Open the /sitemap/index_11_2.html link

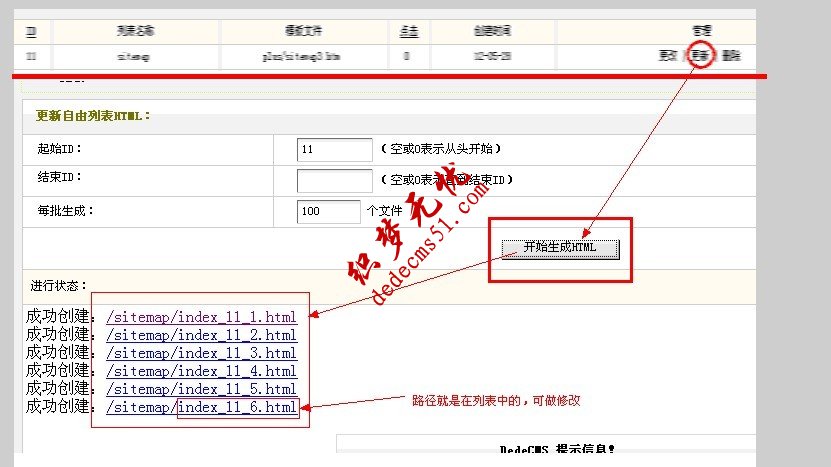201,335
